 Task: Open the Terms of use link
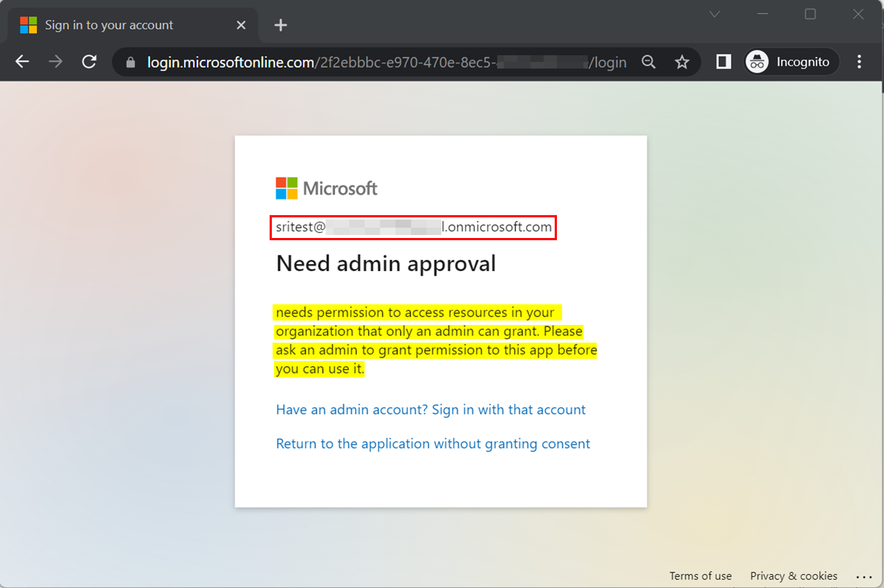701,576
